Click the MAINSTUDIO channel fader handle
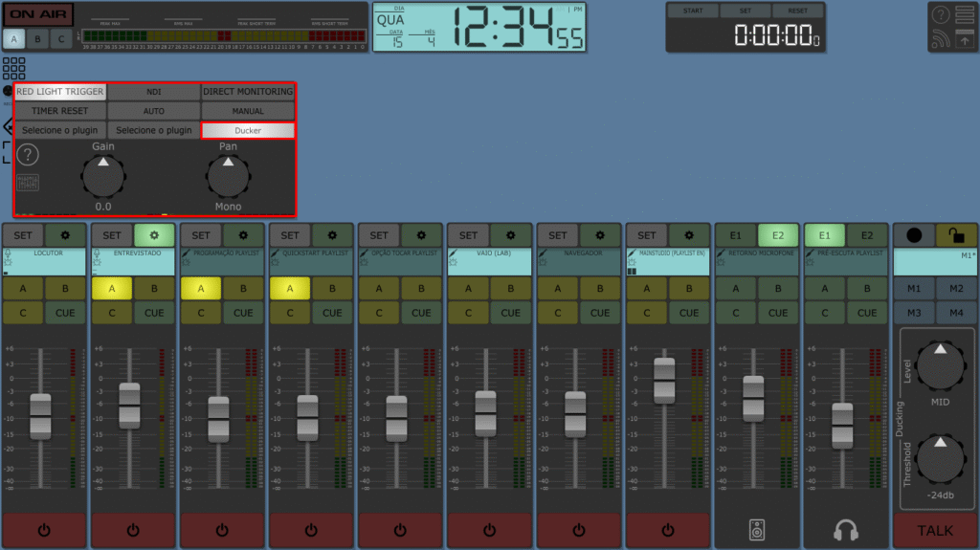Screen dimensions: 980x550 tap(664, 380)
